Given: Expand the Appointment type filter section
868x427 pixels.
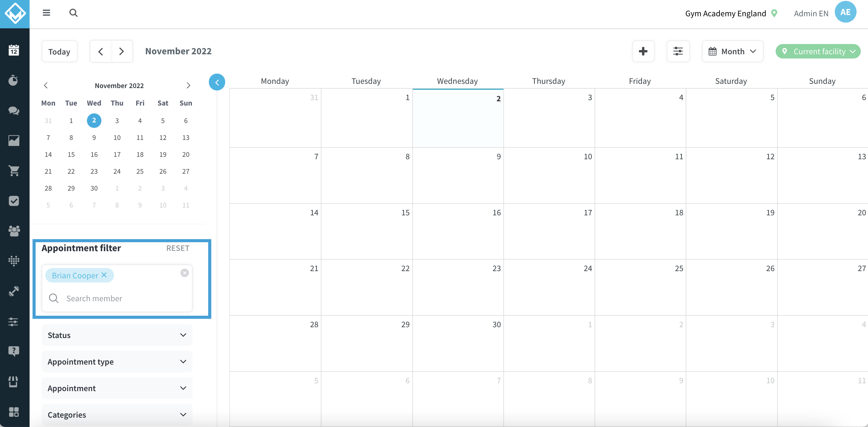Looking at the screenshot, I should (117, 362).
